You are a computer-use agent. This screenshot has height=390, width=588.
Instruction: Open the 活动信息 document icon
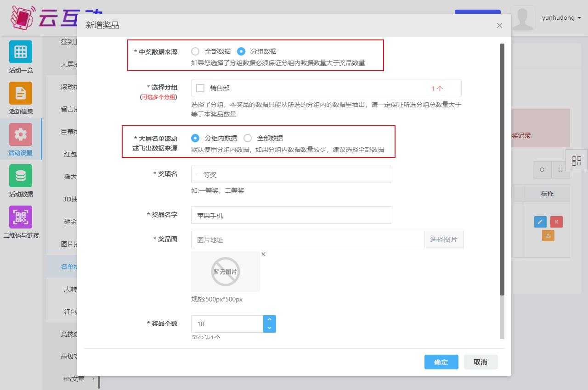tap(21, 93)
